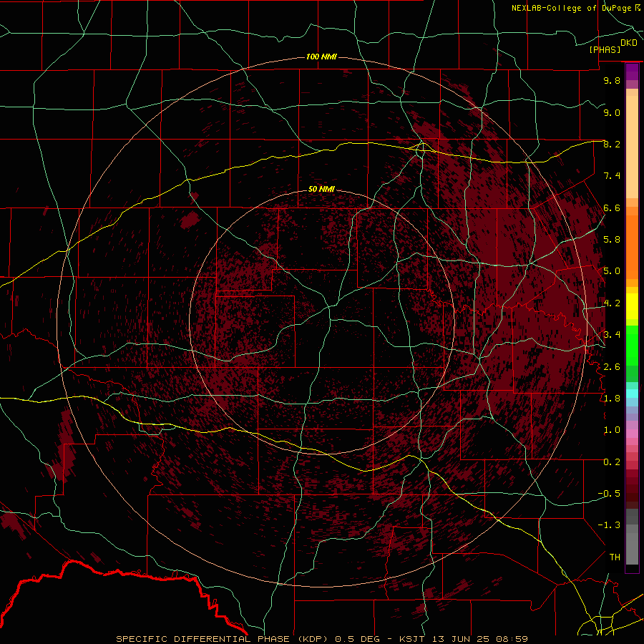Click the yellow segment of the color bar
Image resolution: width=644 pixels, height=644 pixels.
[632, 306]
